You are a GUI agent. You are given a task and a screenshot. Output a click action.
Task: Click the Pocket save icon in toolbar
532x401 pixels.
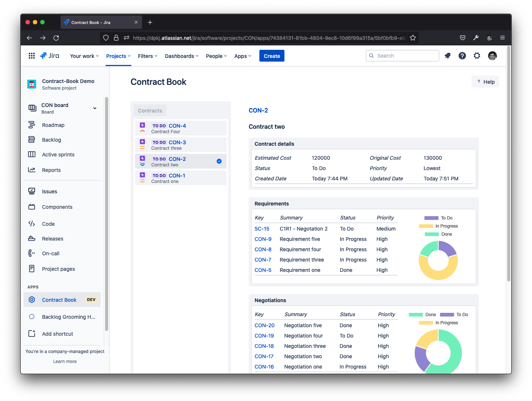[463, 38]
